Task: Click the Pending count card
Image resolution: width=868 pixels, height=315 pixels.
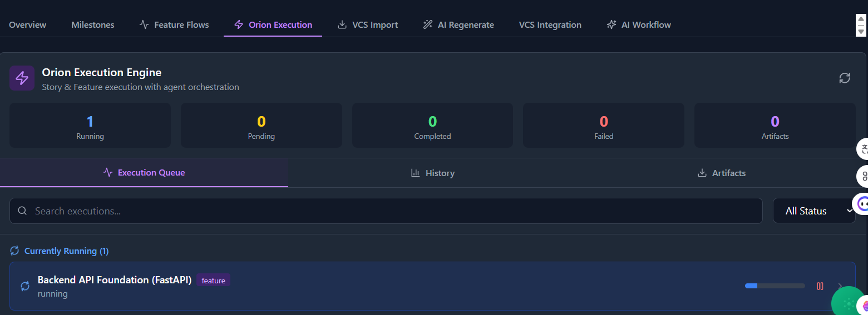Action: [x=262, y=126]
